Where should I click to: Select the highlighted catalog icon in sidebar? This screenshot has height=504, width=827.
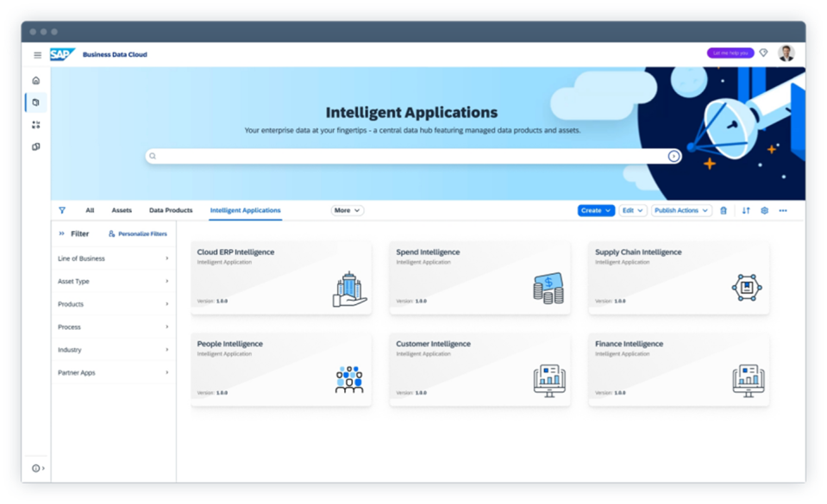click(x=36, y=103)
